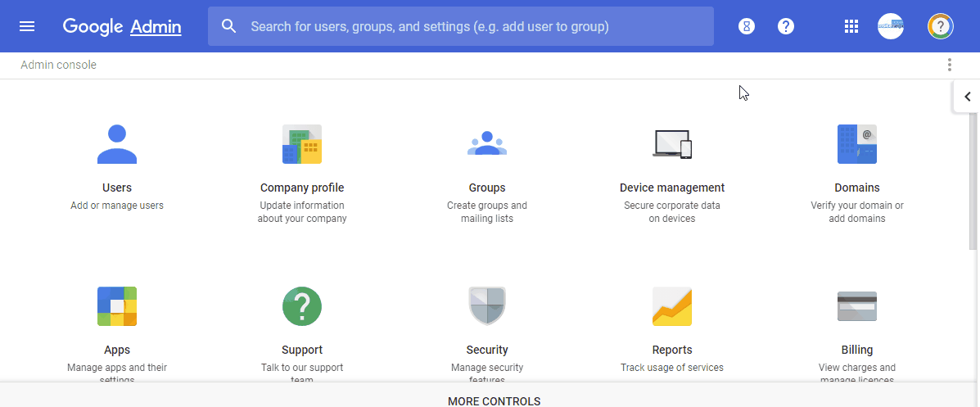980x407 pixels.
Task: Open the Support green question icon
Action: 302,306
